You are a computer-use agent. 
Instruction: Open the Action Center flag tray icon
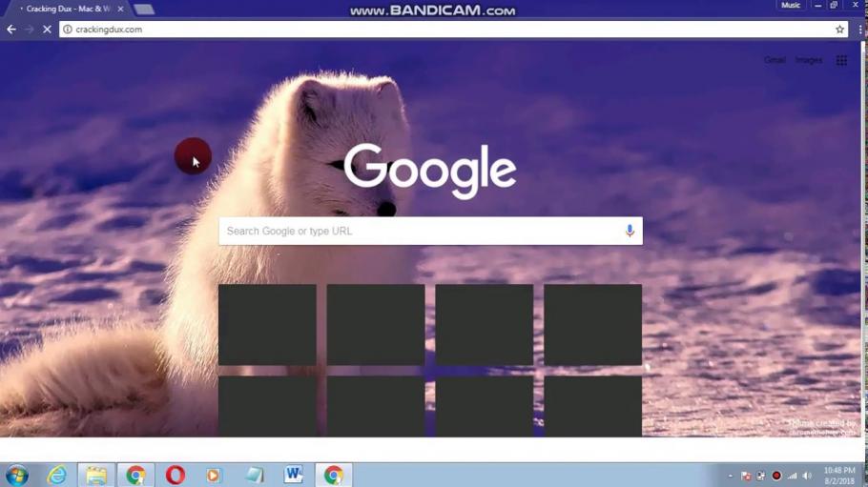746,476
